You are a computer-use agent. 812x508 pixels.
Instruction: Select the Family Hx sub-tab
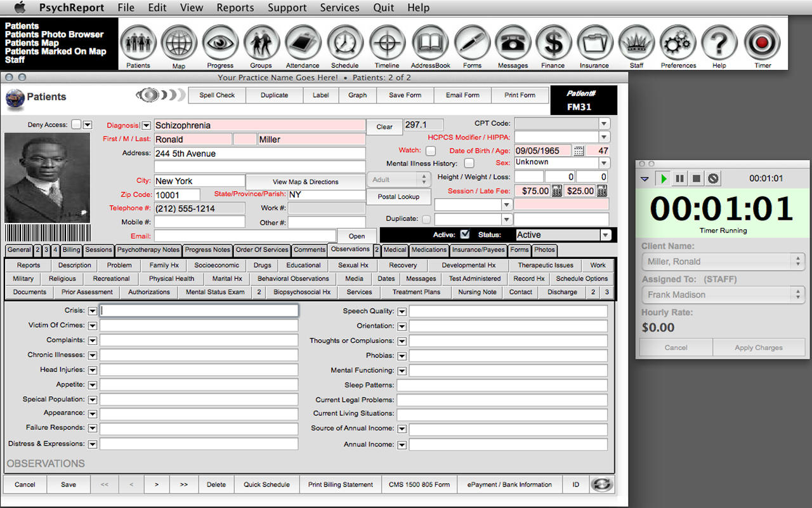click(x=164, y=265)
